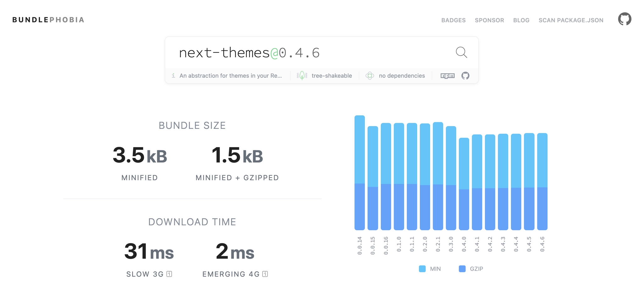Click the 'BUNDLE SIZE' heading
The width and height of the screenshot is (644, 298).
[x=192, y=125]
